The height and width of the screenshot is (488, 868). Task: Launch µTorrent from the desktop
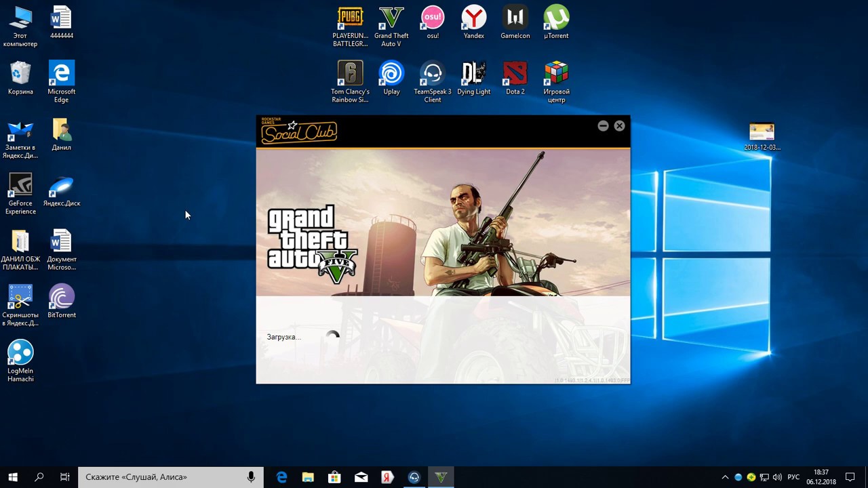tap(556, 22)
